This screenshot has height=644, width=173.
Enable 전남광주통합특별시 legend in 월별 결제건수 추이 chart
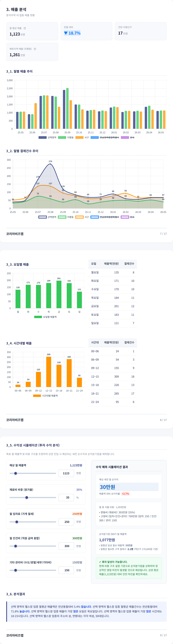(105, 217)
